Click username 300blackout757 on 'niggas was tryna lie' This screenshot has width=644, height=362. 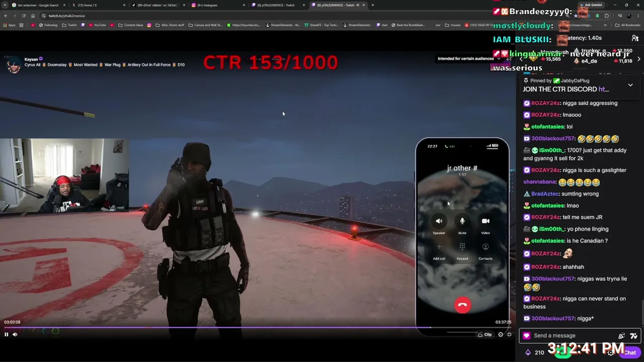coord(552,279)
